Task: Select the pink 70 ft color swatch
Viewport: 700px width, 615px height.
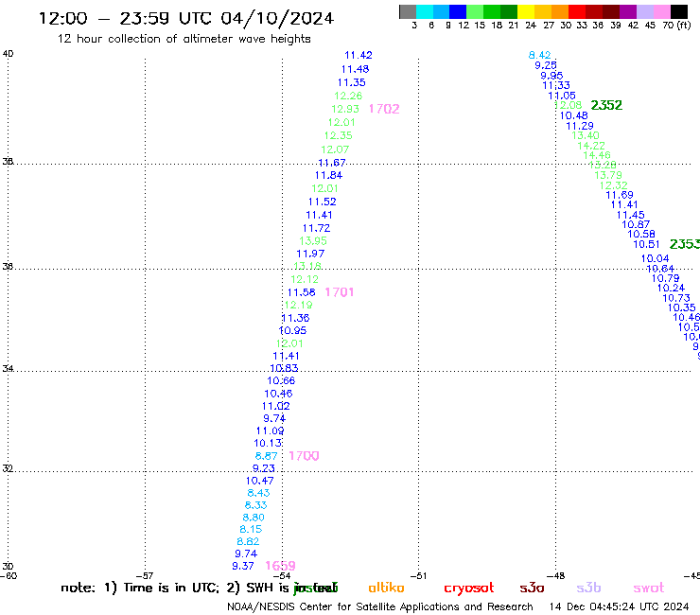Action: tap(661, 11)
